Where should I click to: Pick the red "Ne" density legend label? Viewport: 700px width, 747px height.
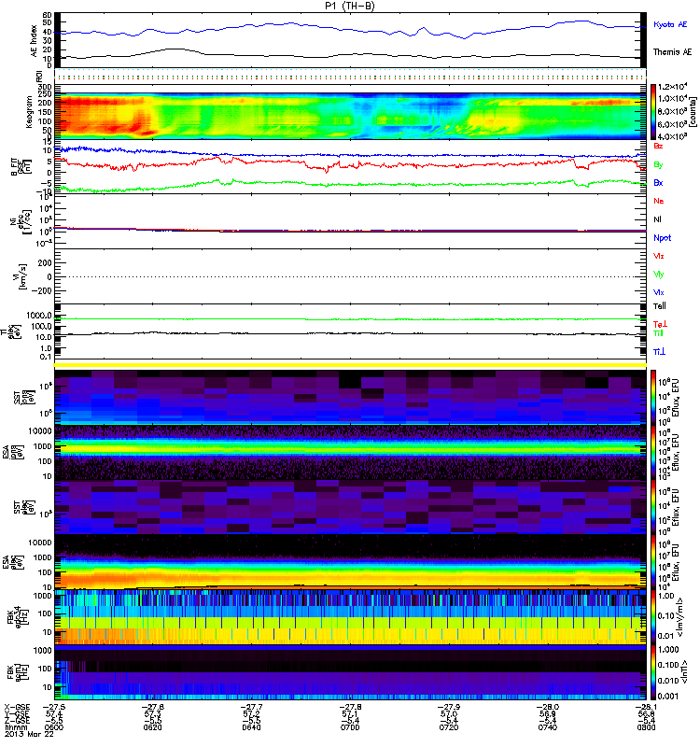(x=659, y=201)
